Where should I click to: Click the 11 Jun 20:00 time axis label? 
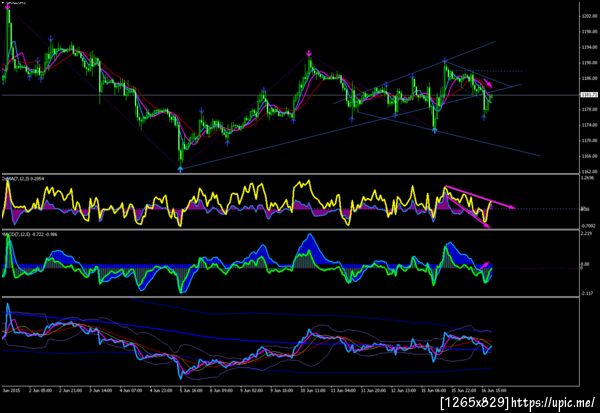pos(373,390)
